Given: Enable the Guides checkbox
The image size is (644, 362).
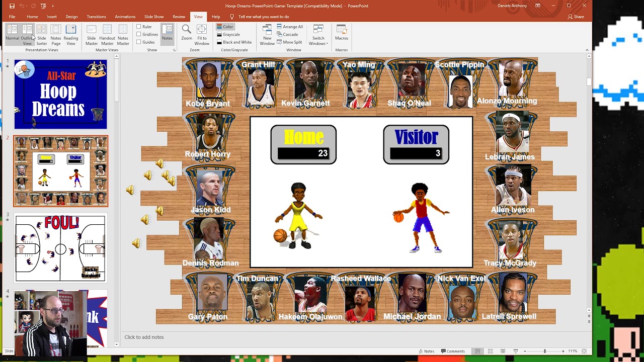Looking at the screenshot, I should click(x=145, y=42).
